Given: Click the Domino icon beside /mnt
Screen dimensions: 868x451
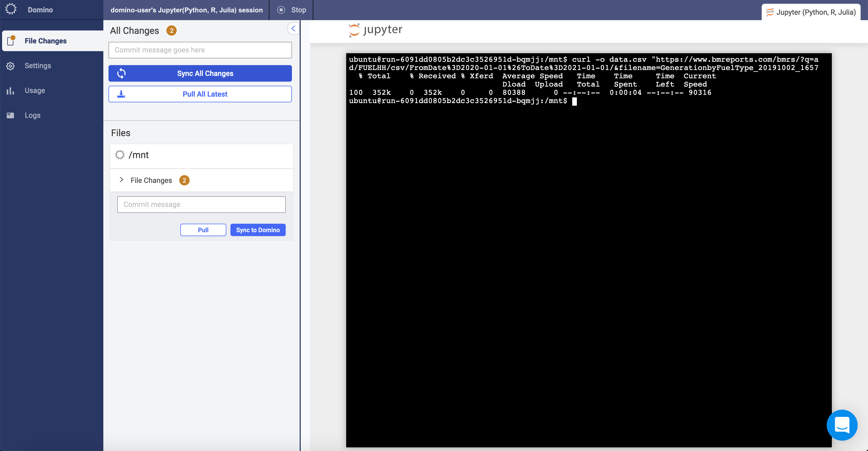Looking at the screenshot, I should pyautogui.click(x=120, y=155).
